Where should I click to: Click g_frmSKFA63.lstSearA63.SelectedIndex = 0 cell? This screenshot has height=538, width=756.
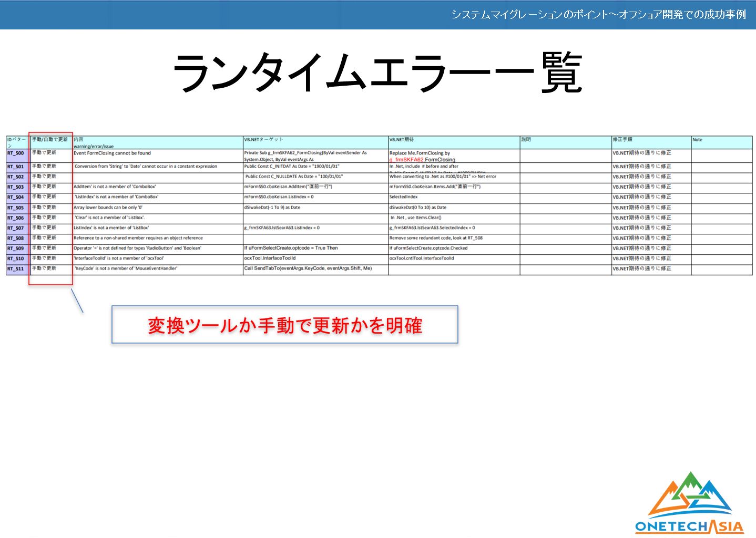454,229
